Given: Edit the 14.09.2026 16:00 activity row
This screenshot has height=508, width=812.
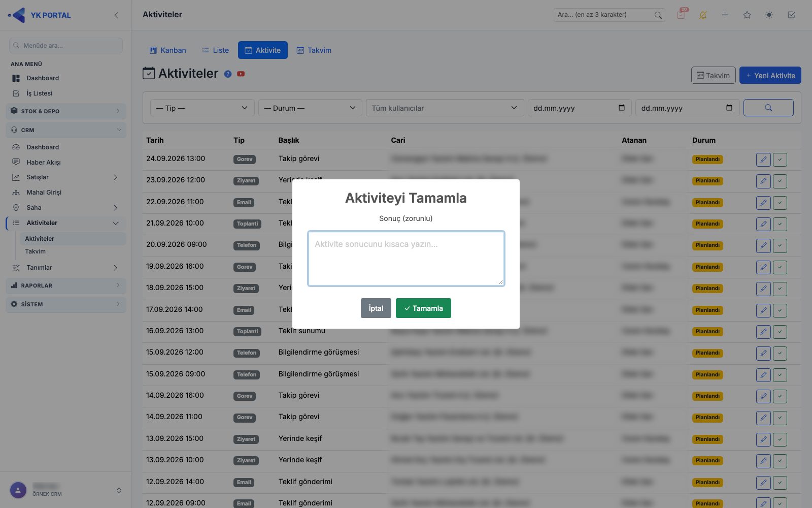Looking at the screenshot, I should [x=763, y=396].
